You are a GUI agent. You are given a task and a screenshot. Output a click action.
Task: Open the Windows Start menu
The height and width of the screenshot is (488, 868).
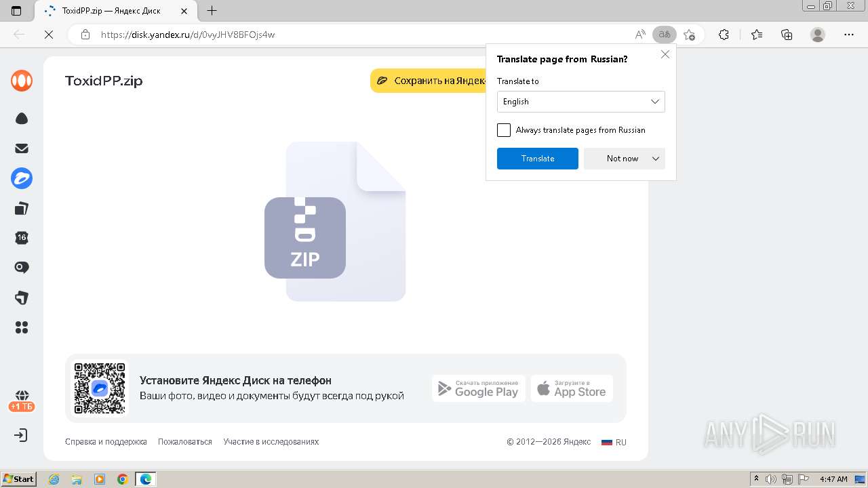pyautogui.click(x=19, y=479)
